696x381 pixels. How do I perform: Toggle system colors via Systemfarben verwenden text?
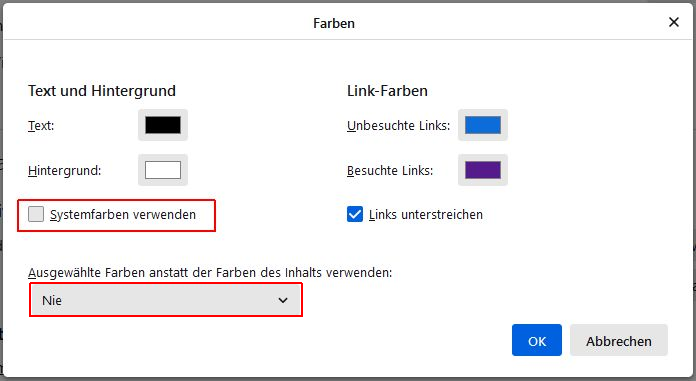tap(123, 214)
